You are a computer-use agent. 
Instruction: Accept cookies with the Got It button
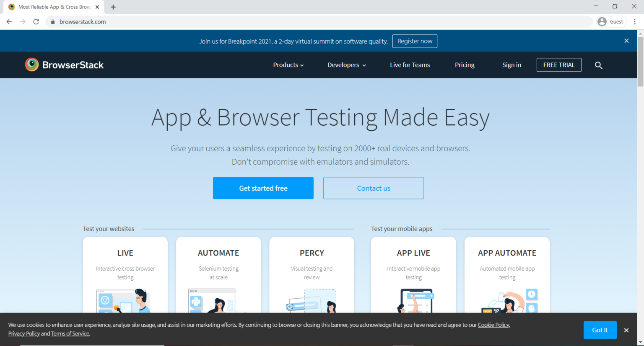tap(600, 330)
